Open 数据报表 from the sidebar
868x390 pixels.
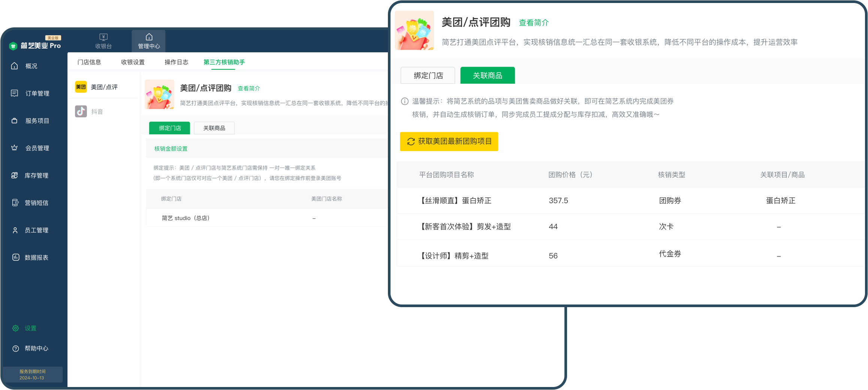coord(37,257)
